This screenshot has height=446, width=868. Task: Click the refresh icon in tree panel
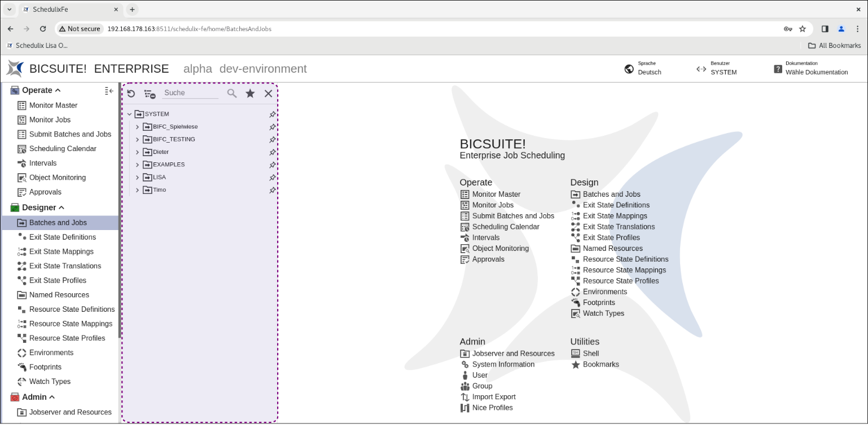tap(131, 94)
